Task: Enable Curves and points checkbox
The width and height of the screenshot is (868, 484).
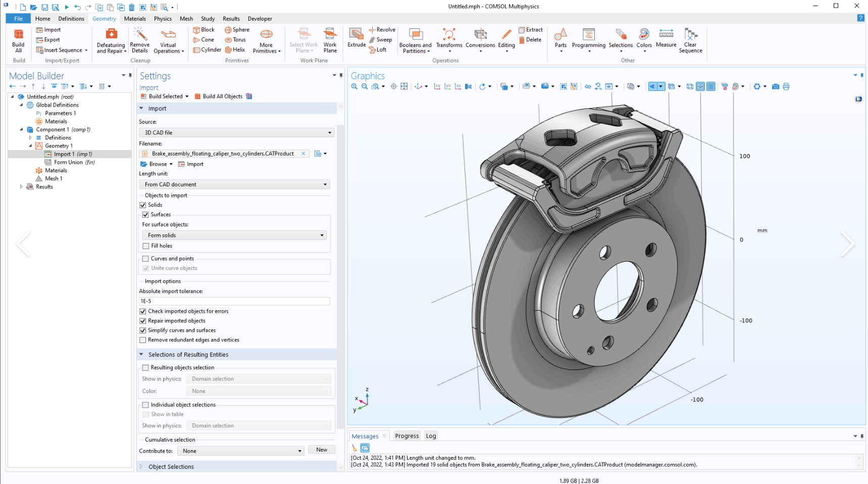Action: click(x=145, y=259)
